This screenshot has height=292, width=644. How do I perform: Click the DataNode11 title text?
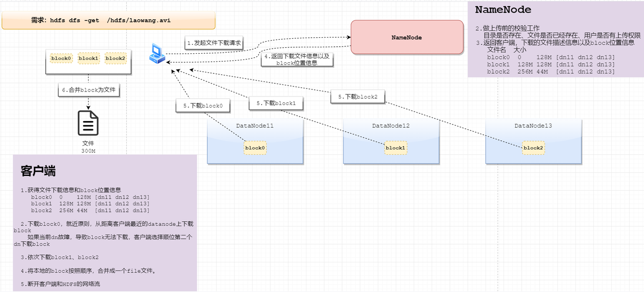click(255, 126)
